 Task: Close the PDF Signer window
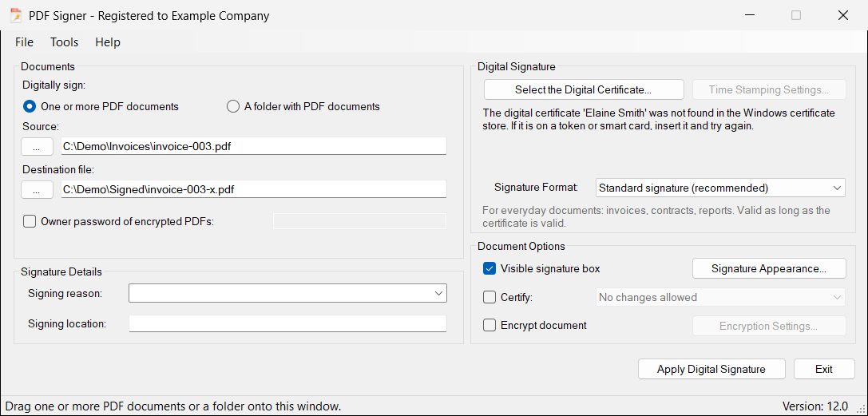tap(842, 15)
